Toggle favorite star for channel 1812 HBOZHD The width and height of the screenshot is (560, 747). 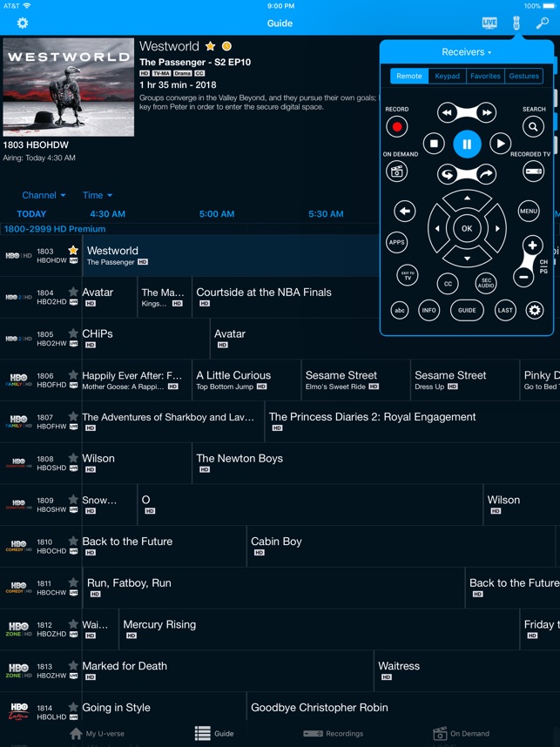(73, 623)
